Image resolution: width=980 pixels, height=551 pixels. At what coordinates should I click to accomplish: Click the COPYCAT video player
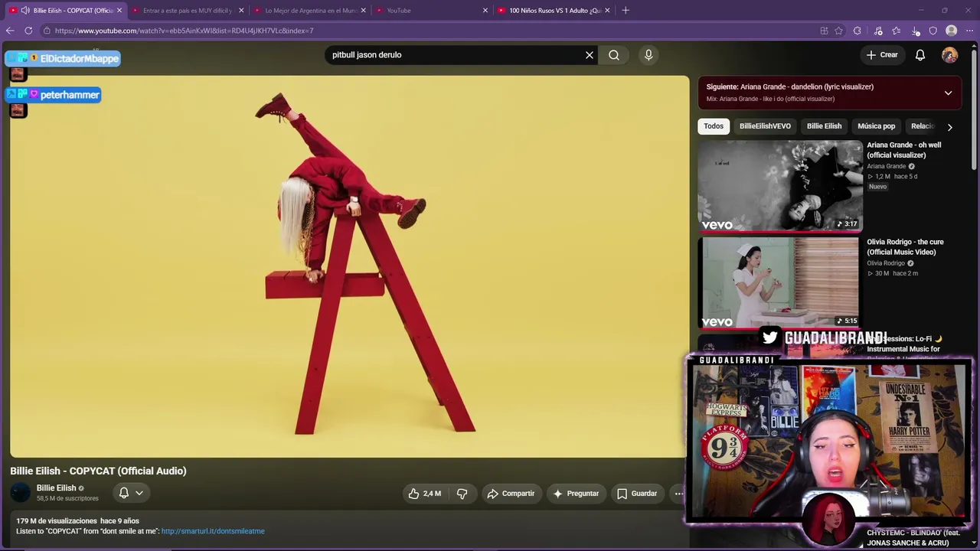coord(350,266)
